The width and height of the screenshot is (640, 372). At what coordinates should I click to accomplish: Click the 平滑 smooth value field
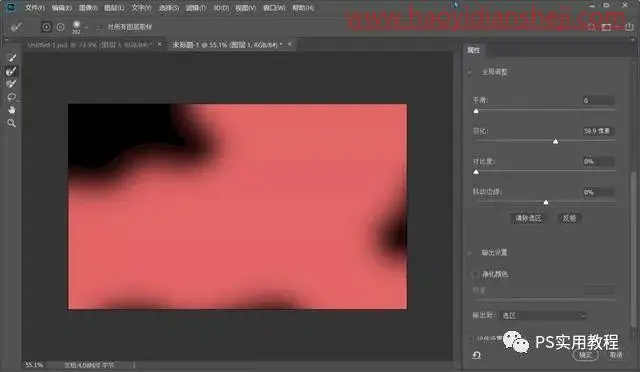[598, 100]
